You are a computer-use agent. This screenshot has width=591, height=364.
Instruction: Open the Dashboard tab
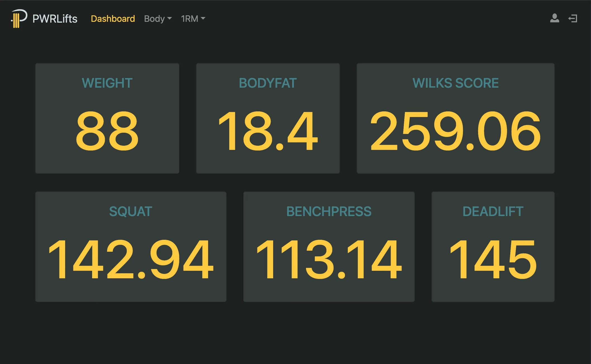point(113,19)
